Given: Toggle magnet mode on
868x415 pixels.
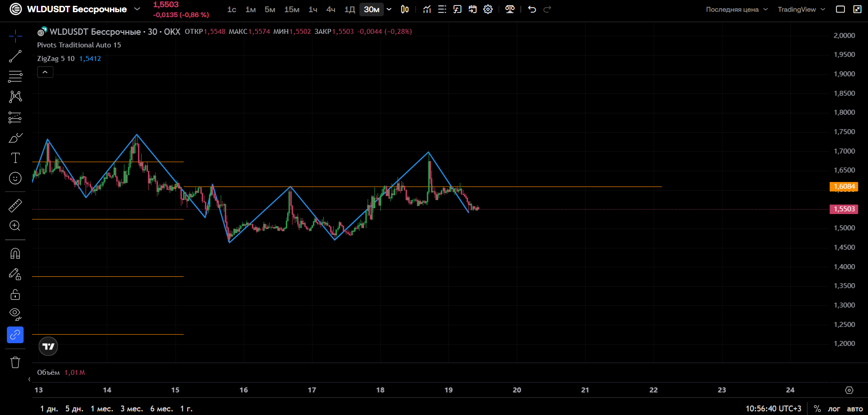Looking at the screenshot, I should (15, 254).
